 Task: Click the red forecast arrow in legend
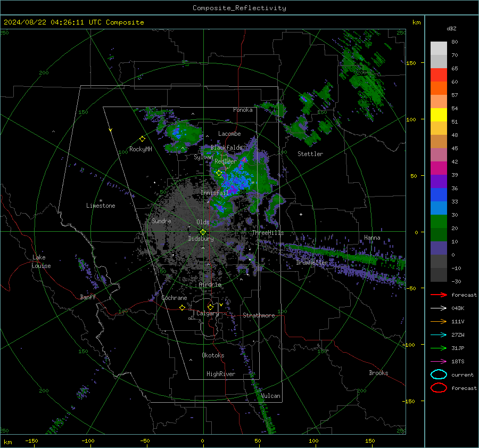pyautogui.click(x=439, y=295)
